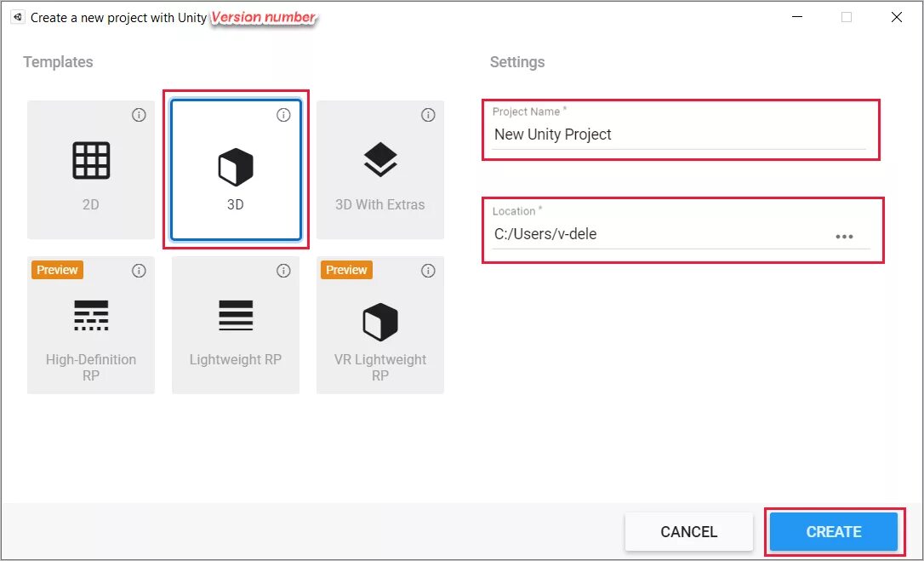View info for Lightweight RP template
The image size is (924, 561).
(283, 271)
